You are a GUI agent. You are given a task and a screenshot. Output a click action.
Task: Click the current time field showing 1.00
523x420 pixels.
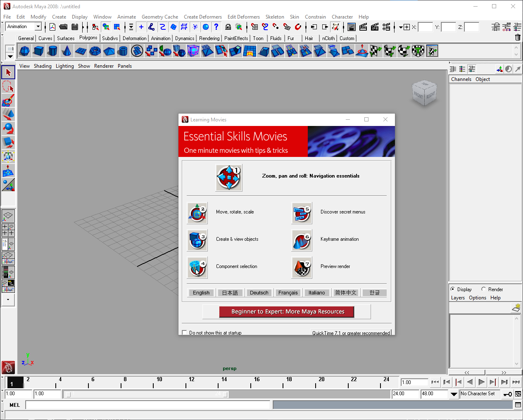coord(414,382)
